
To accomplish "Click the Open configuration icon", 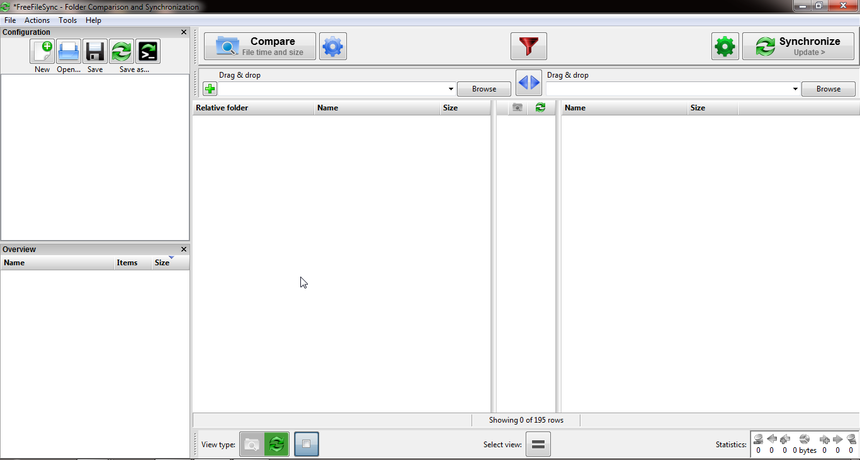I will [68, 52].
